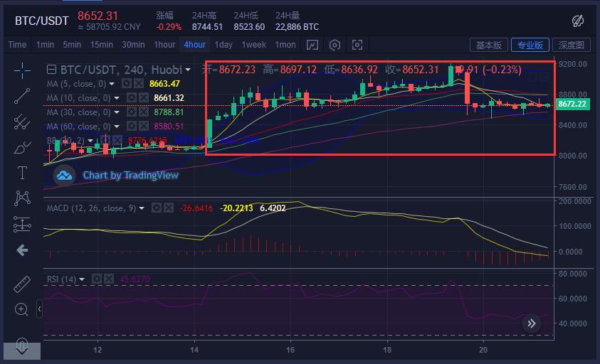The height and width of the screenshot is (364, 600).
Task: Select the trend line drawing tool
Action: tap(22, 96)
